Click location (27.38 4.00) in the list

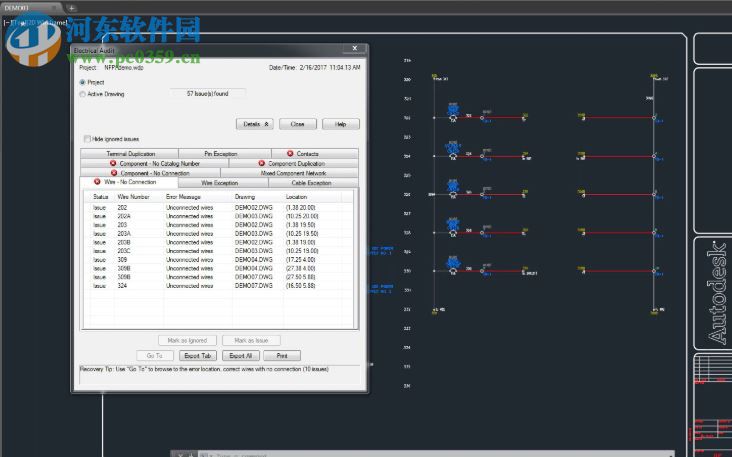(301, 268)
